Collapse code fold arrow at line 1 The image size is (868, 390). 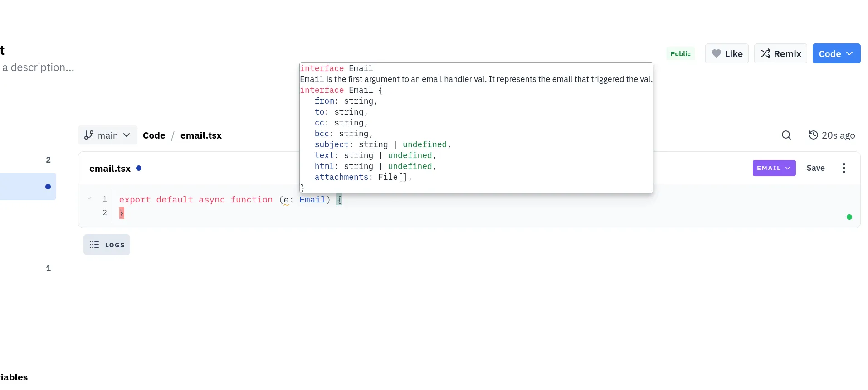tap(89, 198)
